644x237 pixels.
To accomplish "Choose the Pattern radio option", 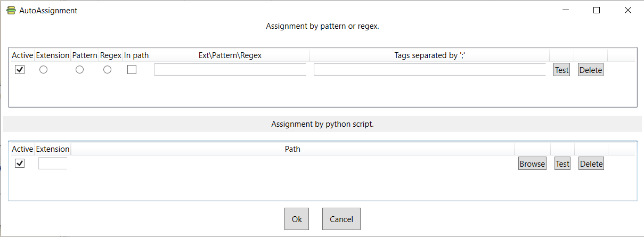I will pyautogui.click(x=79, y=70).
